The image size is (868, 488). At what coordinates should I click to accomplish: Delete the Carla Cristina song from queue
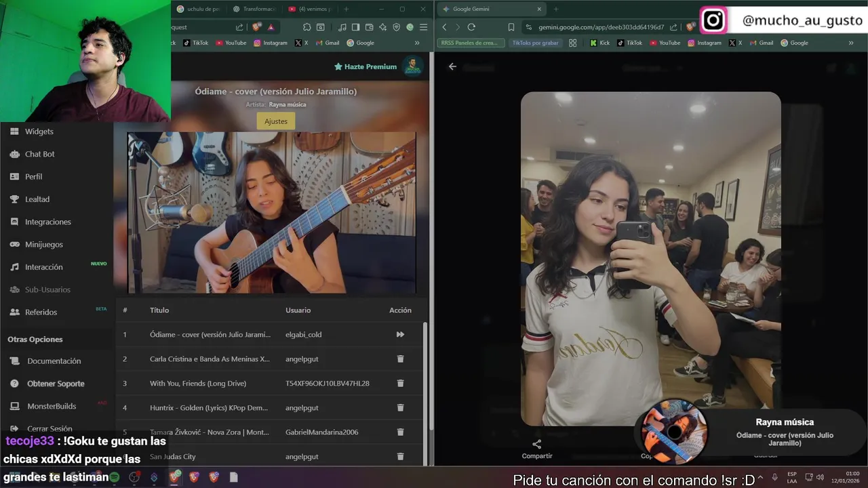click(x=400, y=359)
